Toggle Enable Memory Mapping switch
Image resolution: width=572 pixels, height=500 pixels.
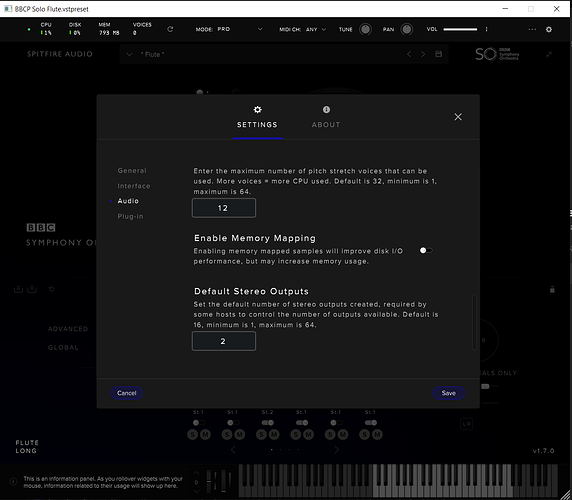pos(426,250)
